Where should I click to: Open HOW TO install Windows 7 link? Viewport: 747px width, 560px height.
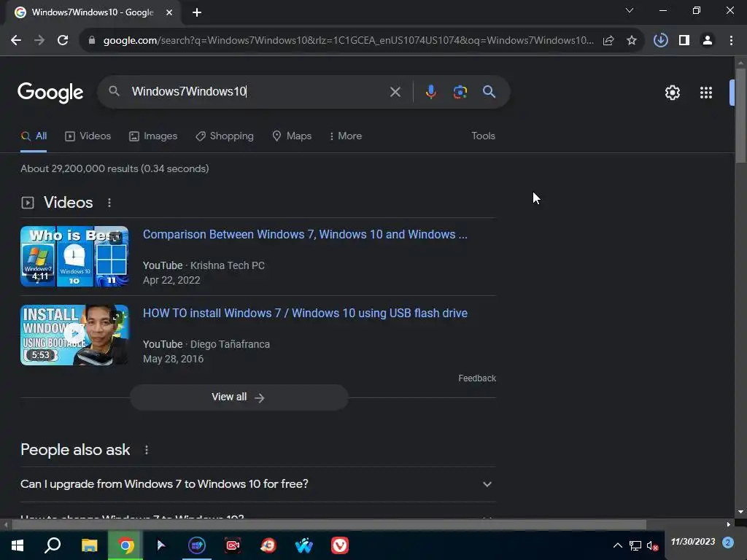[x=305, y=314]
